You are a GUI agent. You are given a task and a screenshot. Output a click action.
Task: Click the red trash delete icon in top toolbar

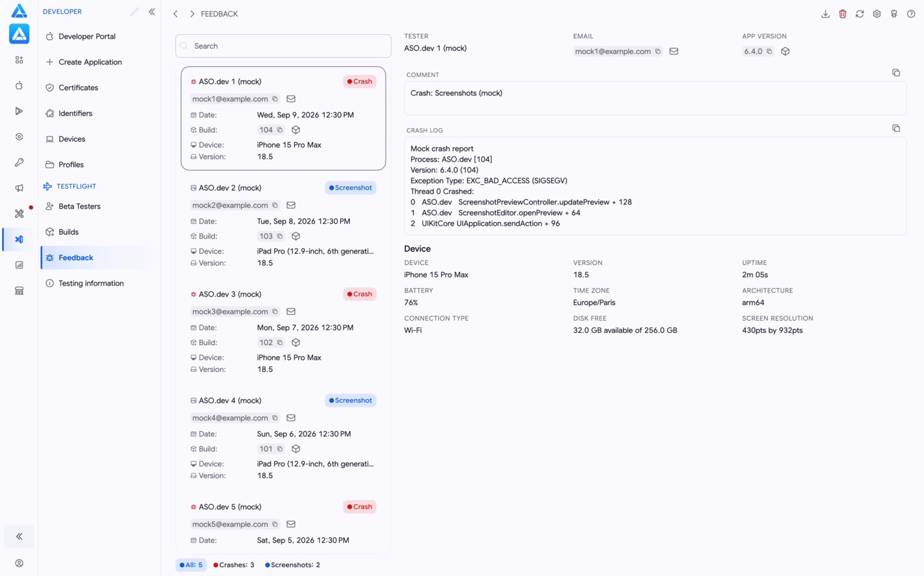pyautogui.click(x=843, y=14)
